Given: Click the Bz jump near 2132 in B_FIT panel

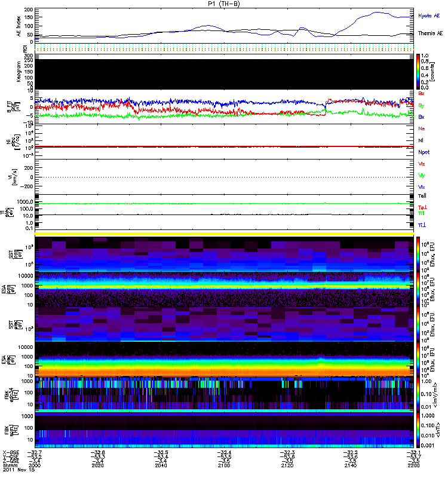Looking at the screenshot, I should tap(326, 108).
